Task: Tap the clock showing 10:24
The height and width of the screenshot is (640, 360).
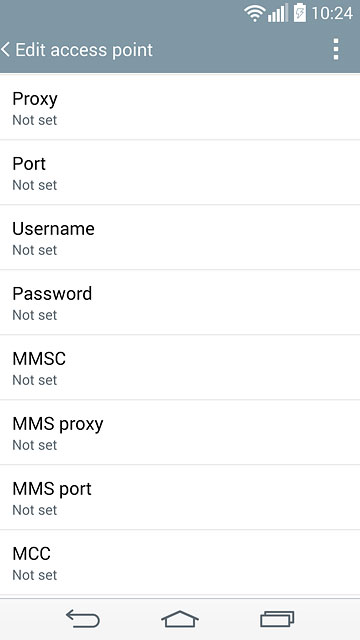Action: pos(332,13)
